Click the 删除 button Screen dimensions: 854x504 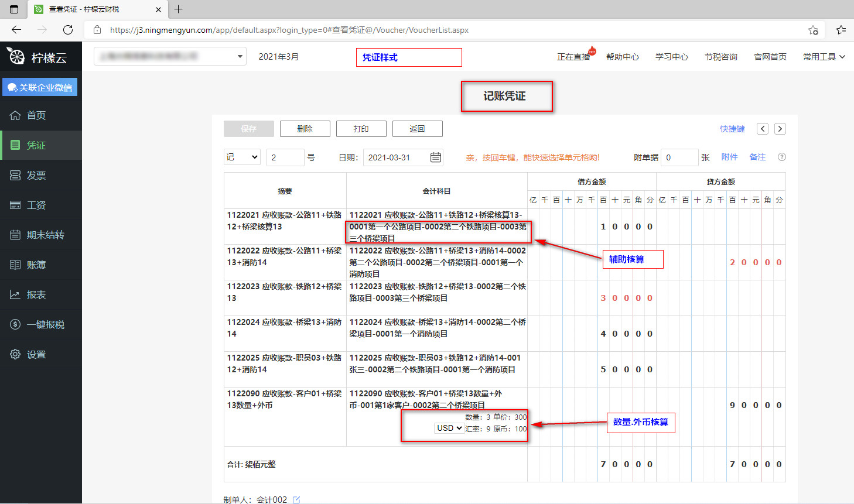pos(305,129)
